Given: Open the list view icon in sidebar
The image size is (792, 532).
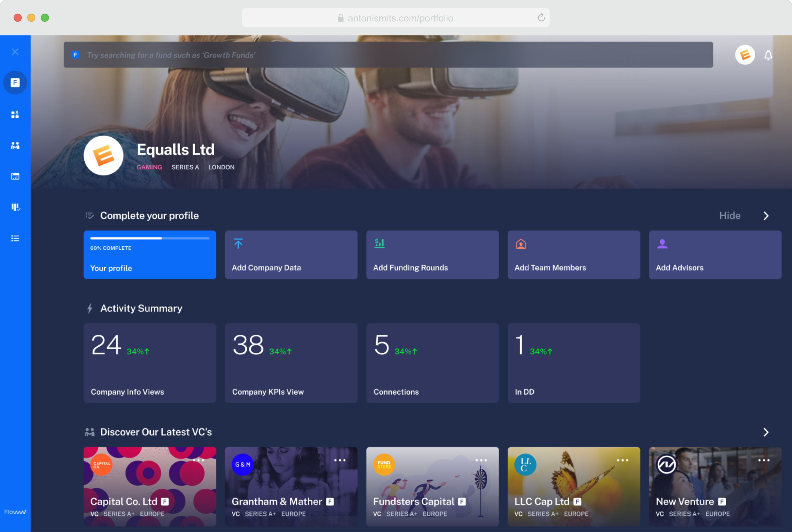Looking at the screenshot, I should coord(15,238).
